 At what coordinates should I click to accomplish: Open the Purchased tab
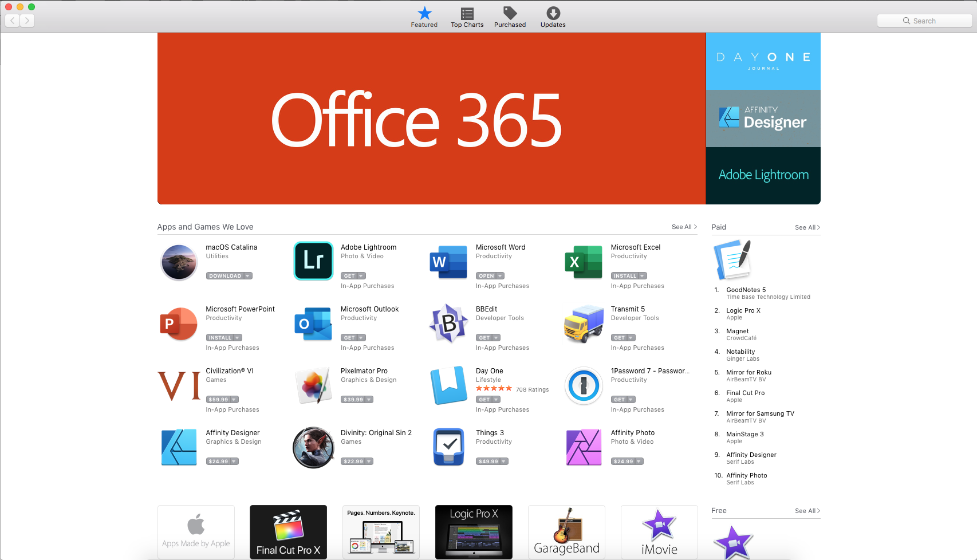point(510,17)
